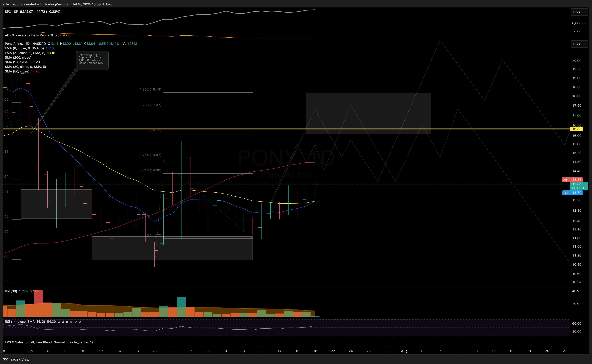Click the Pony AI change +0.55 (+4.14%)
This screenshot has width=592, height=364.
point(109,44)
